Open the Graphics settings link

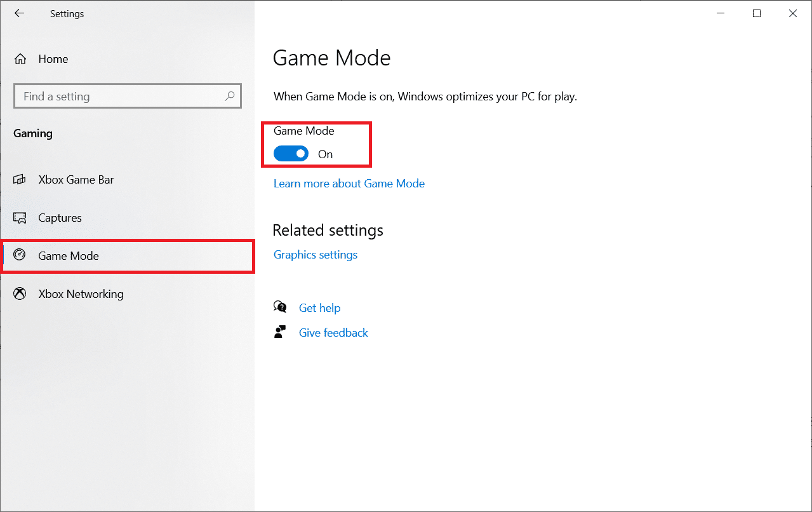[316, 255]
